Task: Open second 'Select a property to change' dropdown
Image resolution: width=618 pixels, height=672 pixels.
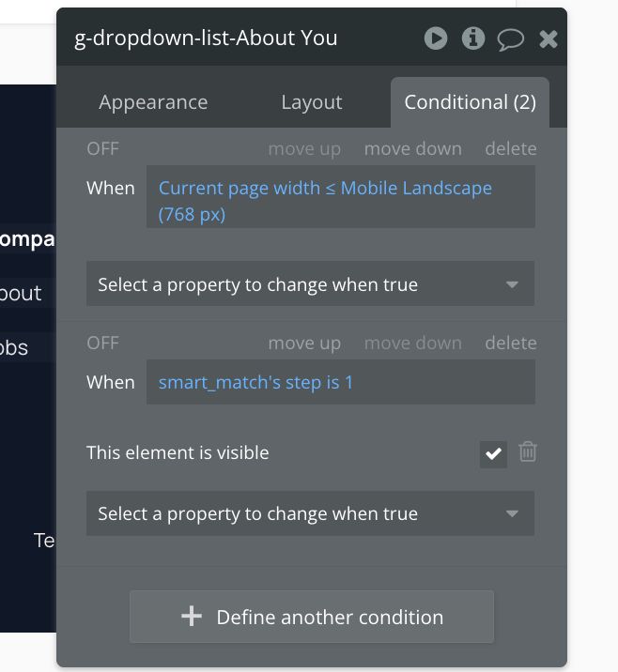Action: click(310, 513)
